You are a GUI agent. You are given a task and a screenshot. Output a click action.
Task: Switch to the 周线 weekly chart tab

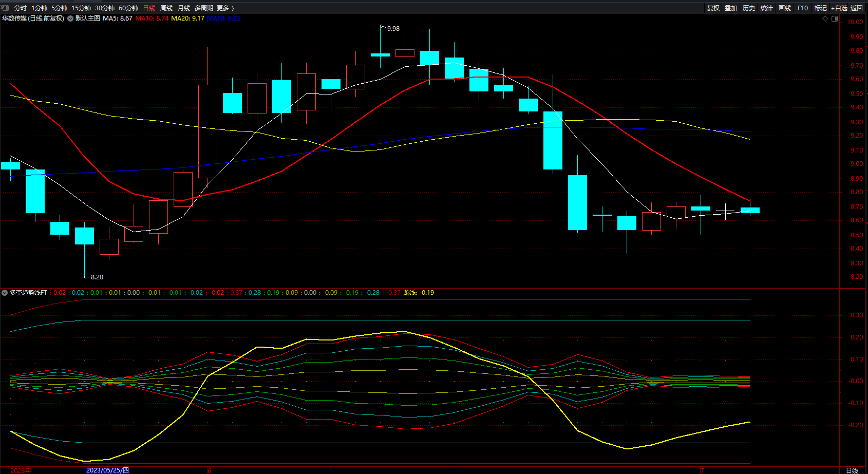166,8
